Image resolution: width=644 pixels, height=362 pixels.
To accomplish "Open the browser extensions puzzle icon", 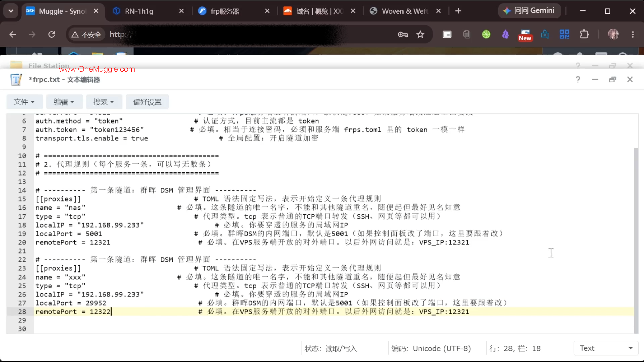I will point(584,34).
